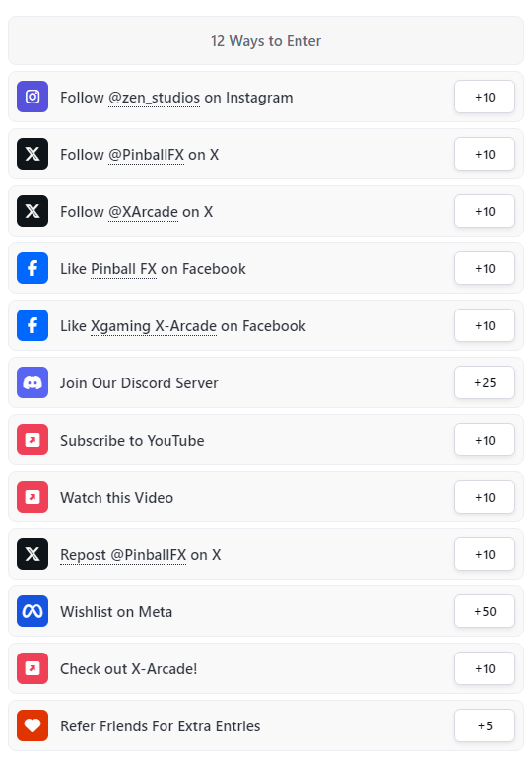
Task: Click the 12 Ways to Enter header
Action: [266, 40]
